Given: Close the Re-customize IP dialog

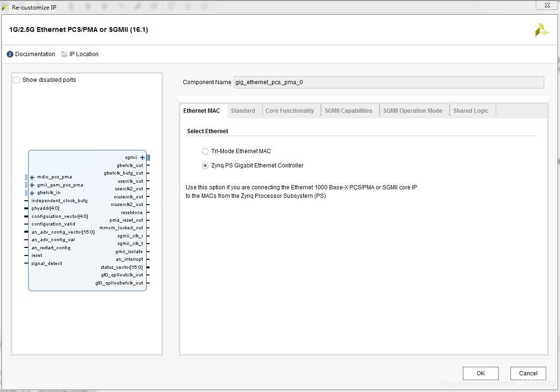Looking at the screenshot, I should click(x=547, y=5).
